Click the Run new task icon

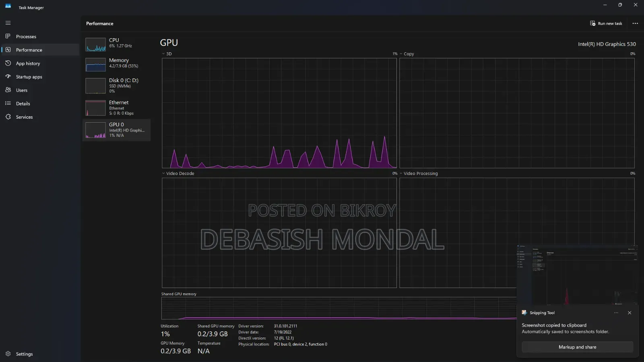592,23
